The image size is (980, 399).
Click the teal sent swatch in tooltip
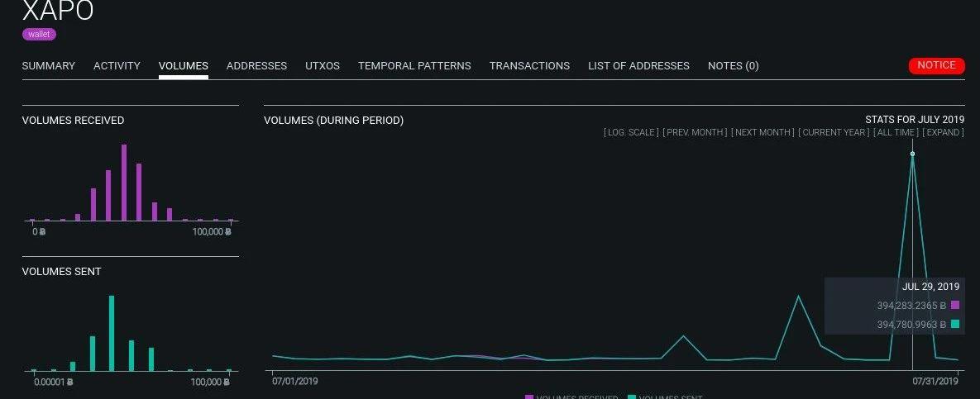(x=955, y=324)
